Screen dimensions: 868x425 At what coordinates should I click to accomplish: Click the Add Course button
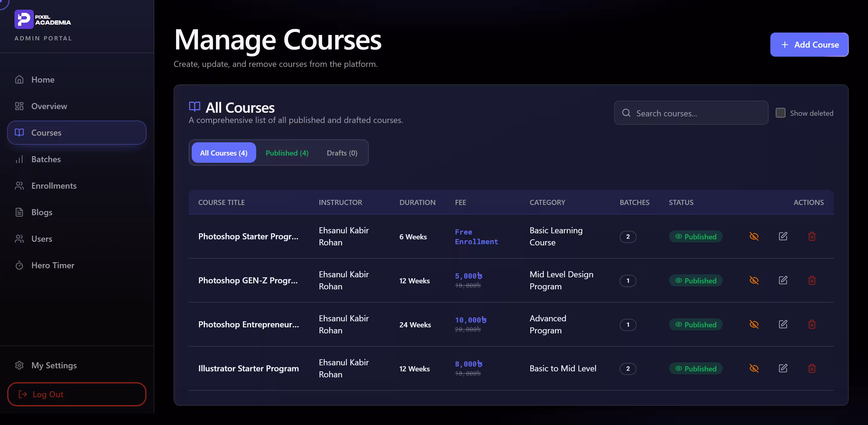pyautogui.click(x=809, y=45)
